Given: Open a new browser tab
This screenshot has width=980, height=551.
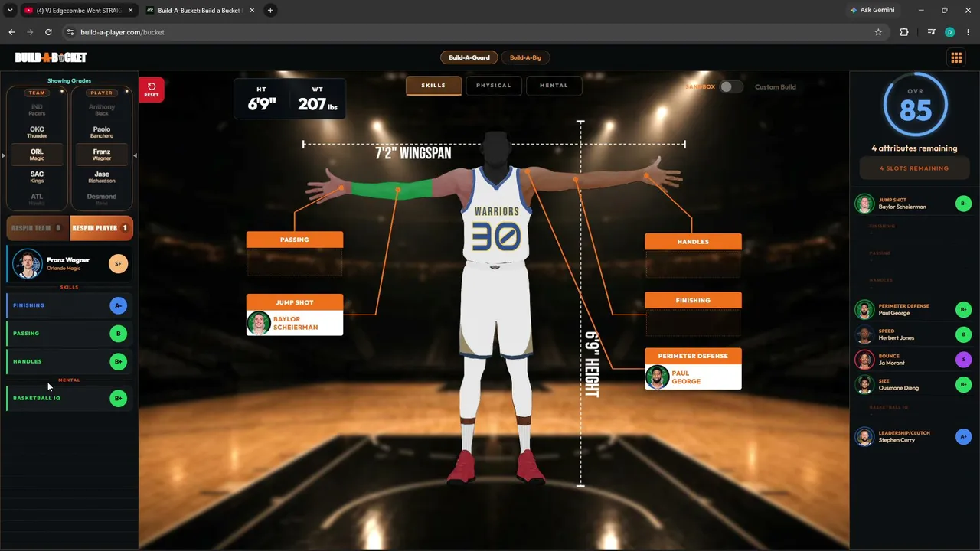Looking at the screenshot, I should (270, 10).
